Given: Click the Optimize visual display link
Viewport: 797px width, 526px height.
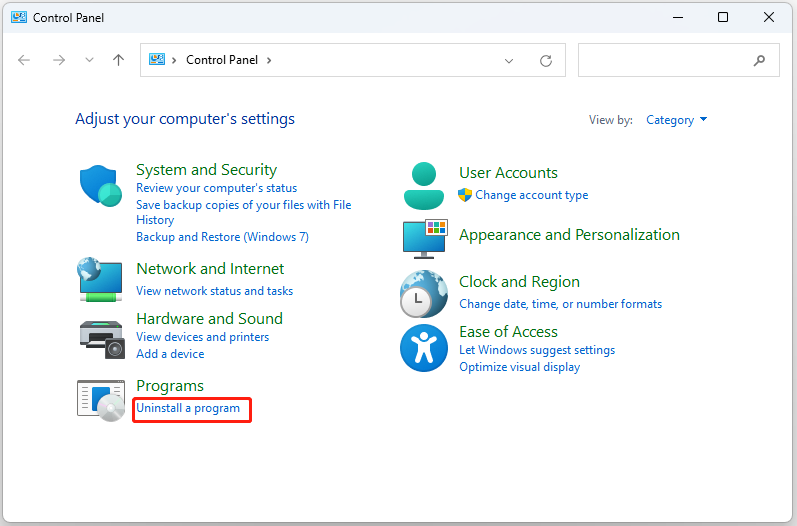Looking at the screenshot, I should 519,367.
